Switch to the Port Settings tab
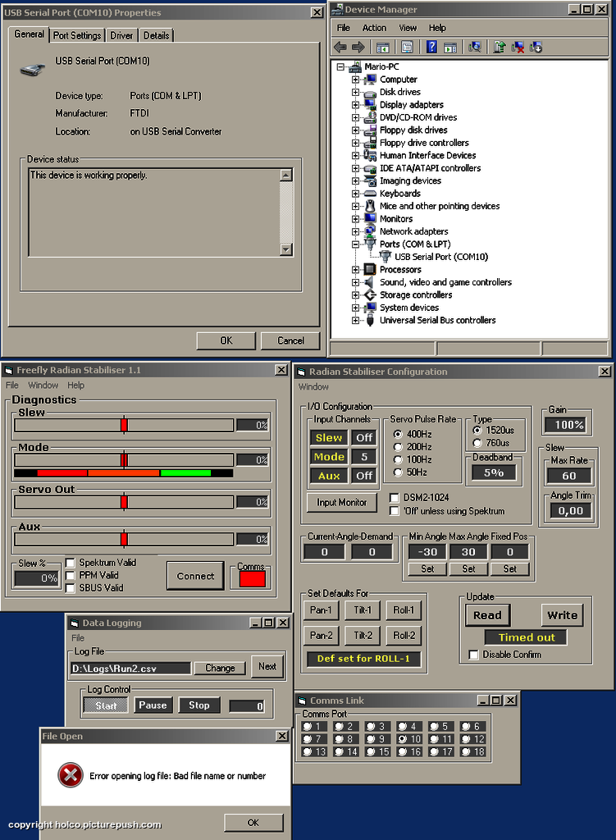The width and height of the screenshot is (616, 840). [x=76, y=35]
